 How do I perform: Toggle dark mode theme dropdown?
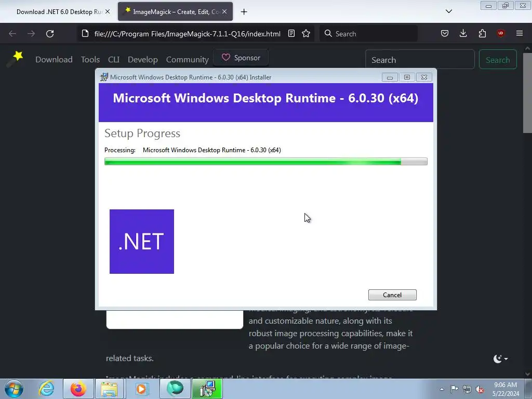pyautogui.click(x=500, y=358)
